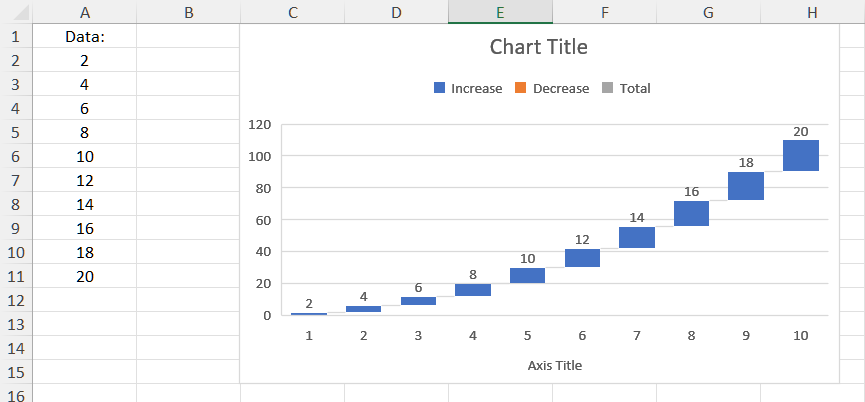
Task: Select column E header
Action: (500, 12)
